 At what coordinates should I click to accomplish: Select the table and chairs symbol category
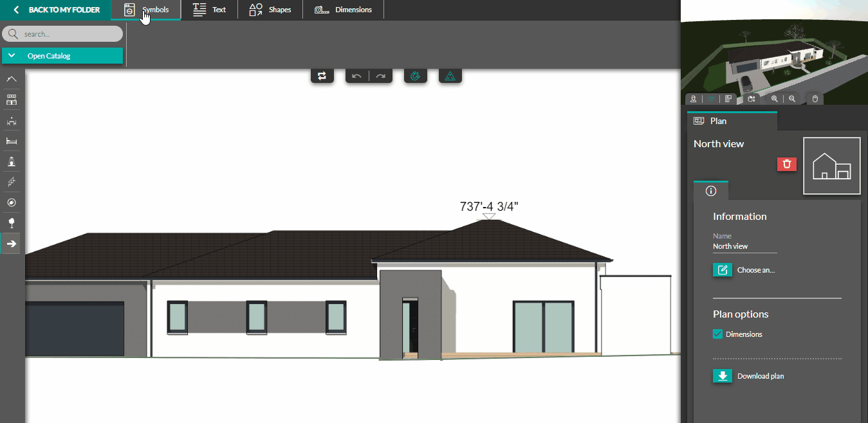tap(11, 121)
